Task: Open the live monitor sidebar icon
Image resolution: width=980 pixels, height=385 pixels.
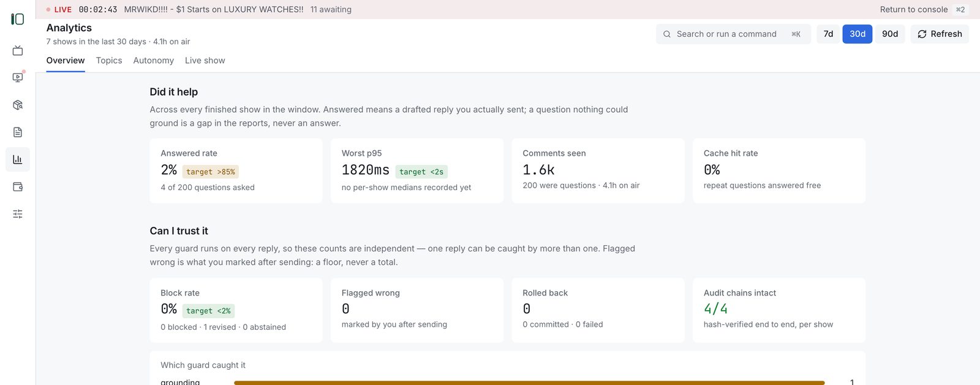Action: click(18, 77)
